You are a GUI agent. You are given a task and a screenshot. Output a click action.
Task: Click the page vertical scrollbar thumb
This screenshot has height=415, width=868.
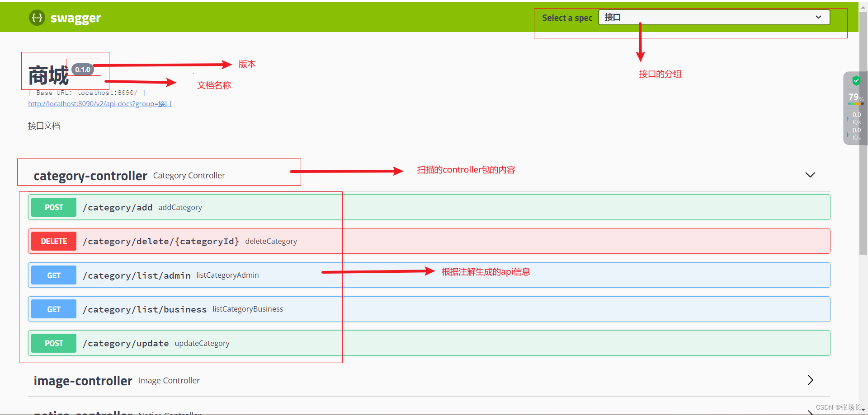863,133
